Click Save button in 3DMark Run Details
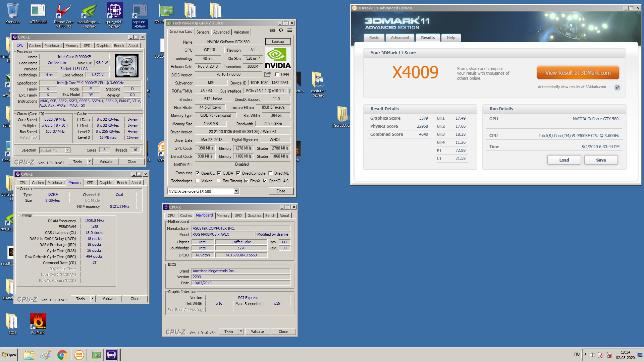Image resolution: width=644 pixels, height=362 pixels. pos(601,160)
